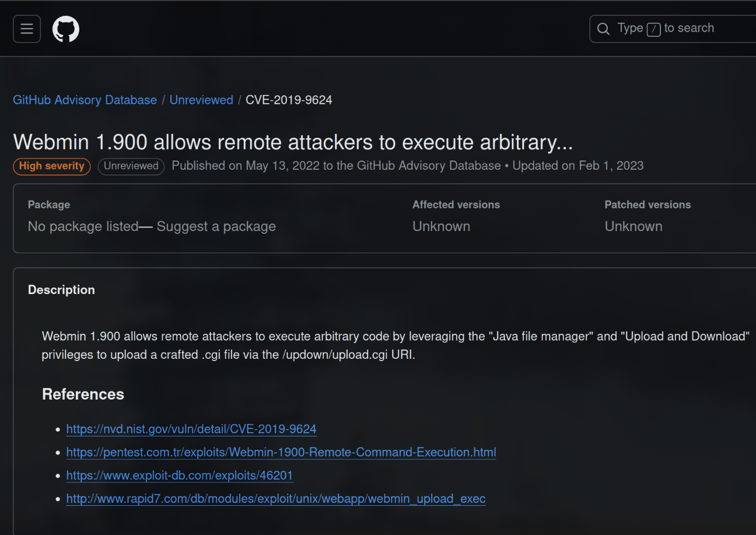Viewport: 756px width, 535px height.
Task: Click the Unreviewed status label
Action: click(x=131, y=166)
